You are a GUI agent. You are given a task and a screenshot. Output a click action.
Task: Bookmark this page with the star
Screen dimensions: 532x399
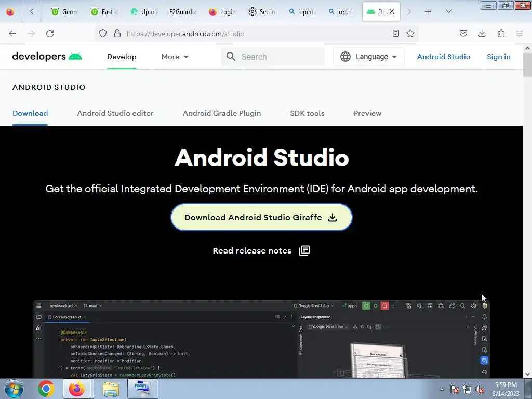(x=410, y=33)
